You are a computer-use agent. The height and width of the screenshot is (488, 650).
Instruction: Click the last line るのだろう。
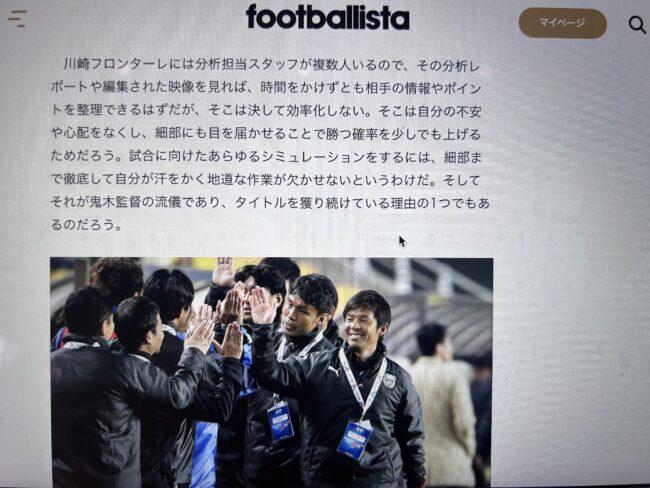[86, 224]
